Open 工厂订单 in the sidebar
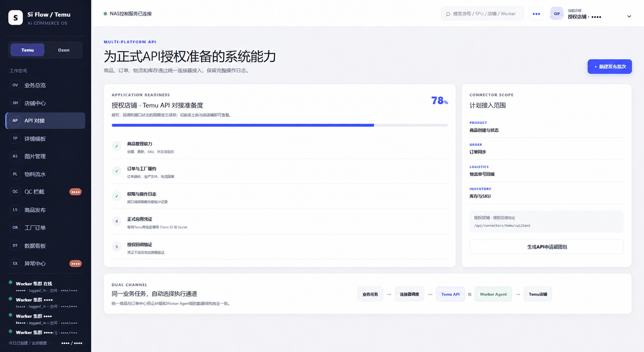Image resolution: width=644 pixels, height=352 pixels. pyautogui.click(x=45, y=228)
